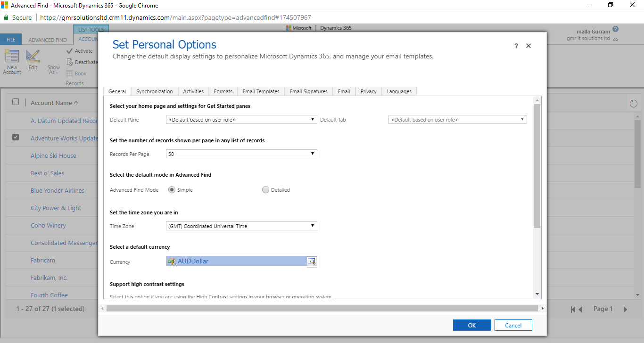Open the Formats tab

point(223,91)
